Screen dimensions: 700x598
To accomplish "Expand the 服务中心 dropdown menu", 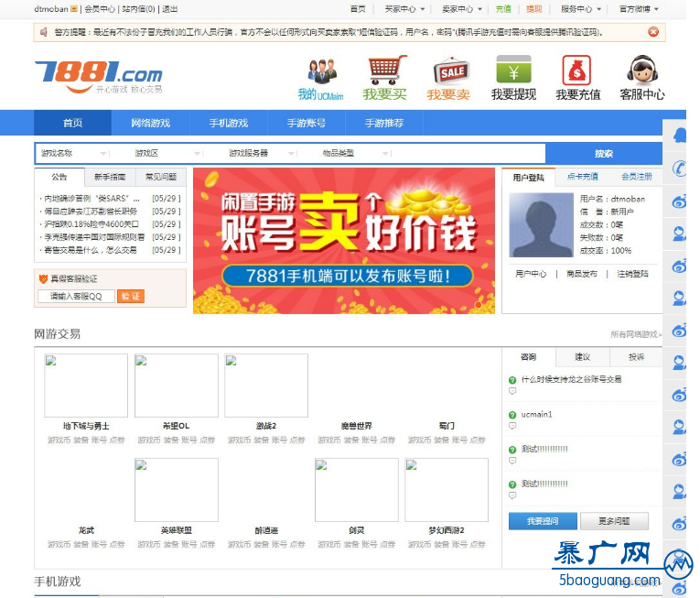I will tap(581, 9).
